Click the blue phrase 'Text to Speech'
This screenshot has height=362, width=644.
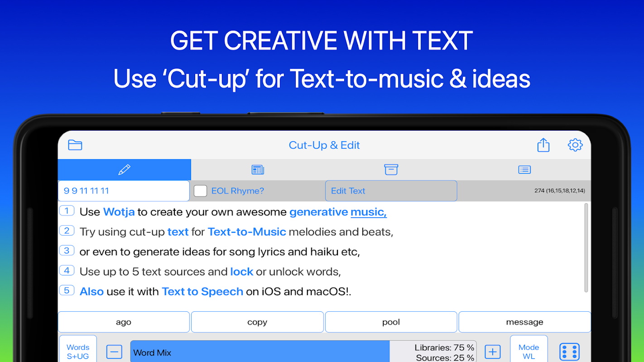tap(202, 291)
